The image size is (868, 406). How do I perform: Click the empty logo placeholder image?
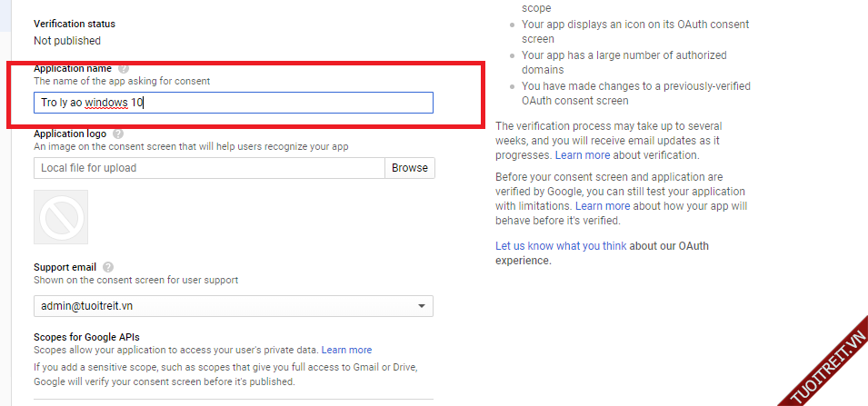click(x=61, y=217)
